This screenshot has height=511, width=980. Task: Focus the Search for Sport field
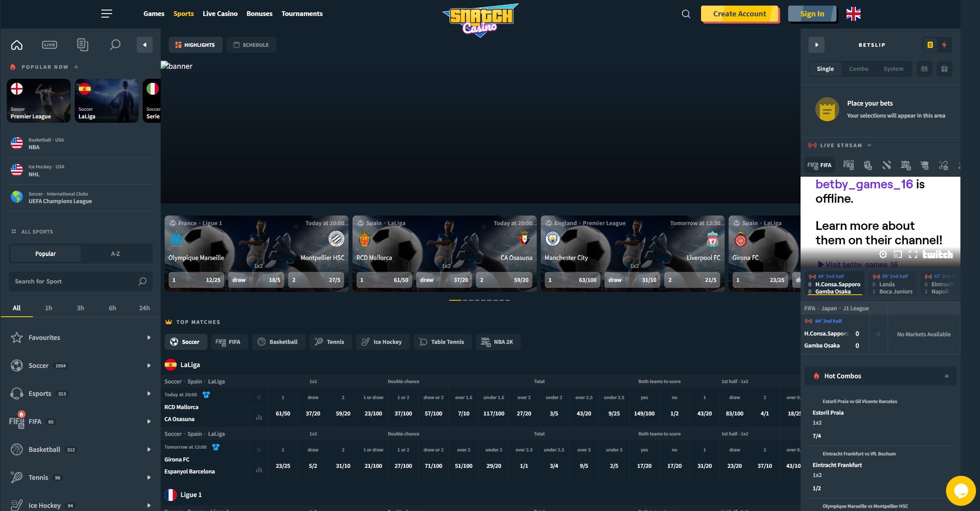coord(81,281)
